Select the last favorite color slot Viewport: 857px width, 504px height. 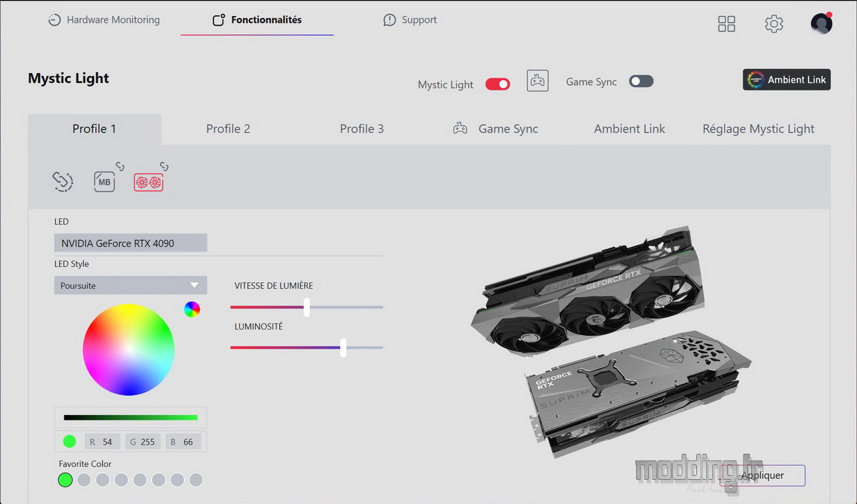pyautogui.click(x=196, y=480)
